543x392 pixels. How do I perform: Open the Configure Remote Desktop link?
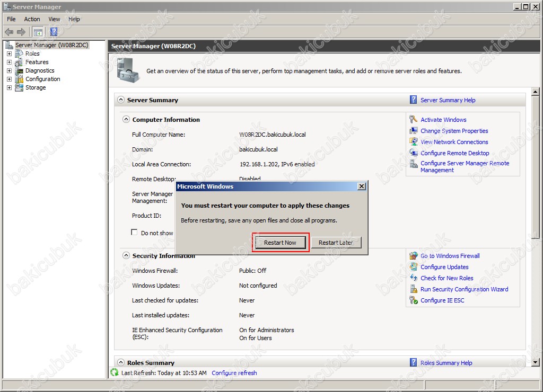[x=454, y=153]
